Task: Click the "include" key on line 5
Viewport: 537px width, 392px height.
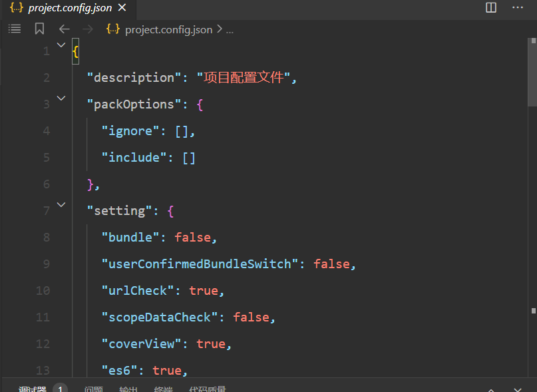Action: 134,158
